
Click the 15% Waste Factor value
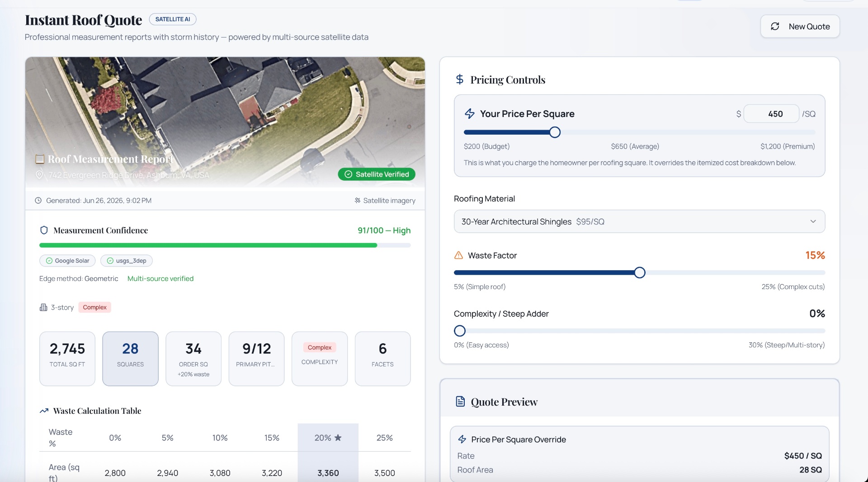click(815, 255)
